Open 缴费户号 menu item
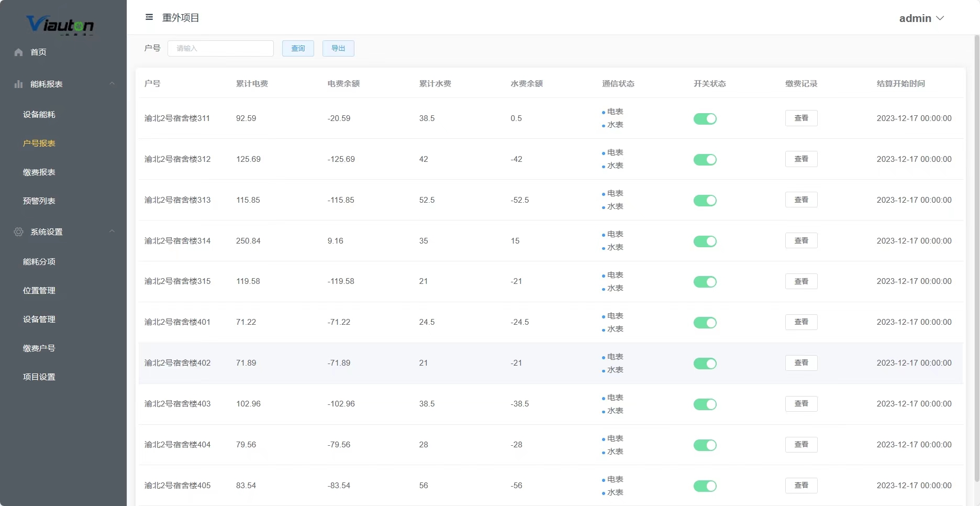980x506 pixels. click(x=39, y=348)
